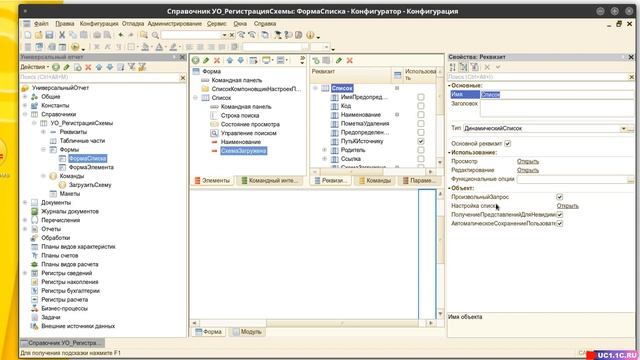The height and width of the screenshot is (360, 640).
Task: Click green Add icon in form elements panel
Action: 196,60
